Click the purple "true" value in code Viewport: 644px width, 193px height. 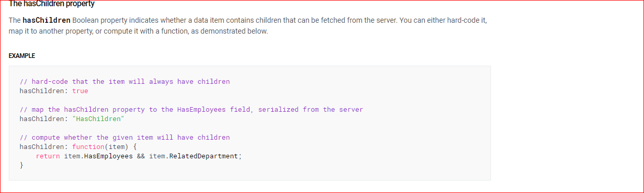(80, 91)
